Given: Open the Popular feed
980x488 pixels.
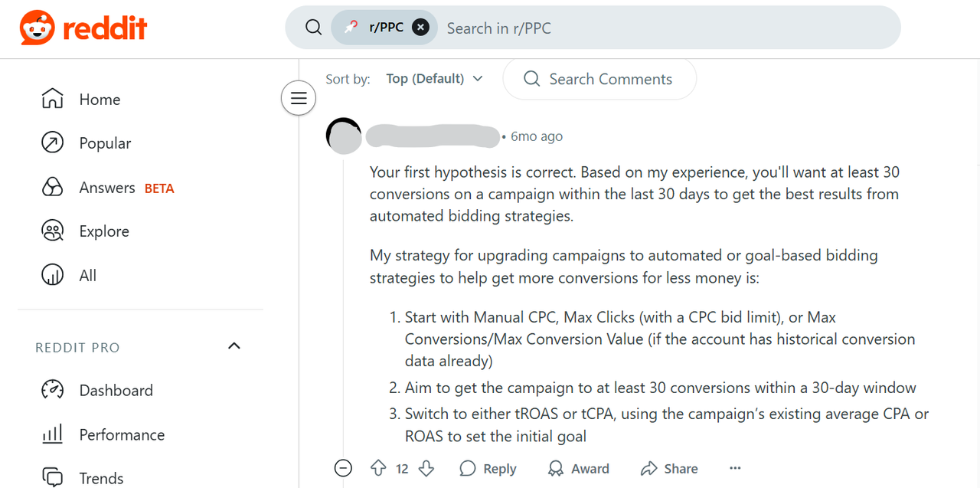Looking at the screenshot, I should pyautogui.click(x=105, y=143).
